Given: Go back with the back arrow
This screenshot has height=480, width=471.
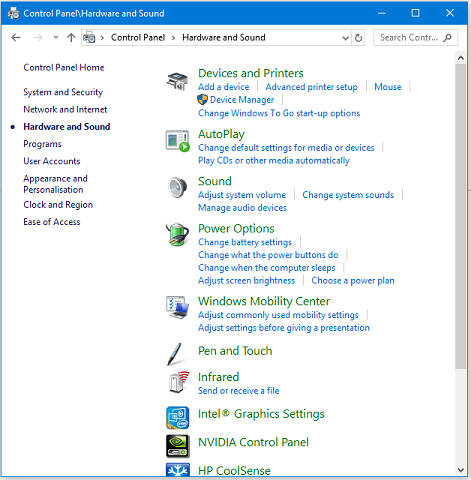Looking at the screenshot, I should pos(16,38).
